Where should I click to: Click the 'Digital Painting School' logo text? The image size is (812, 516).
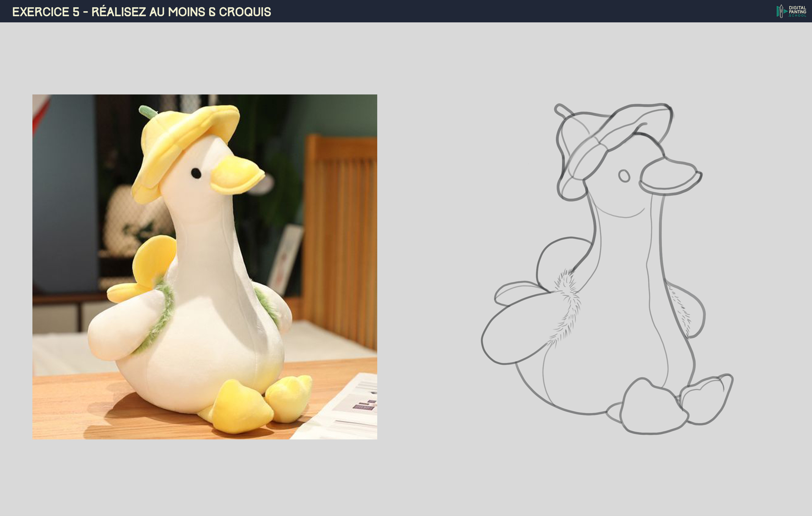coord(797,11)
